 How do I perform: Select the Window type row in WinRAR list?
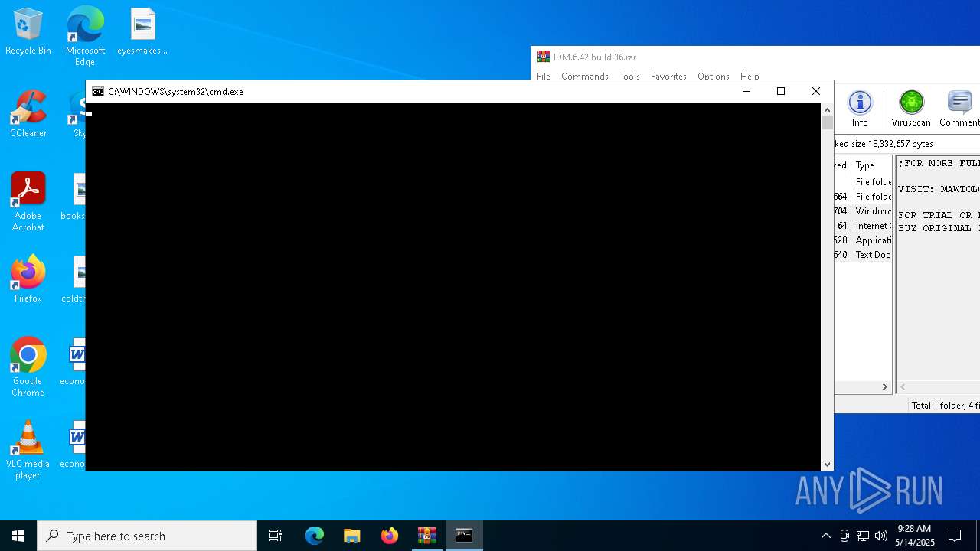863,211
